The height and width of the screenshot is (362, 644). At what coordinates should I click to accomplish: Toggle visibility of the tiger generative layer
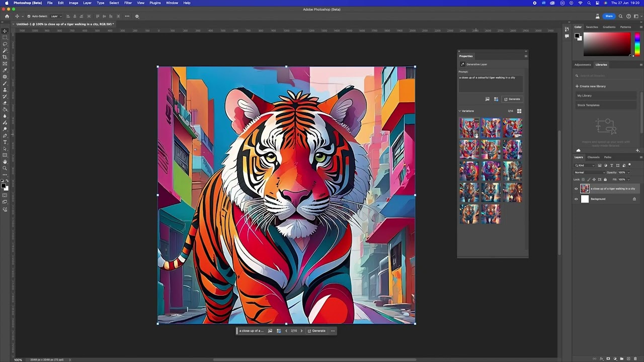point(576,189)
